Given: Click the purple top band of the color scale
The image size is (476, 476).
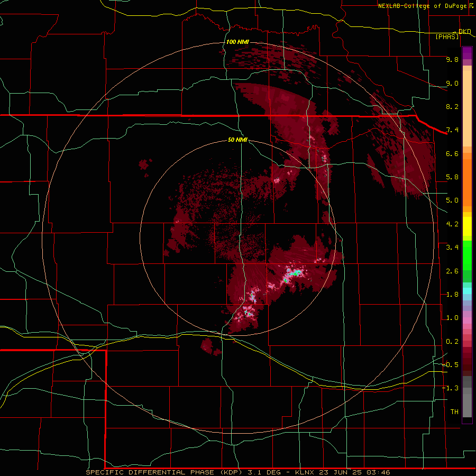Looking at the screenshot, I should pos(467,53).
